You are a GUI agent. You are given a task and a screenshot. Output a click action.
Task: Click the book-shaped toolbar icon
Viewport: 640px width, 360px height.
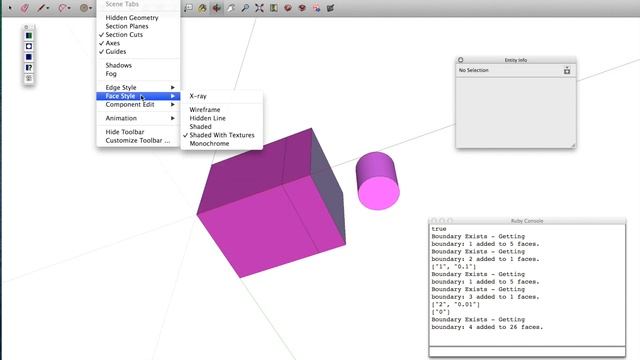[273, 8]
